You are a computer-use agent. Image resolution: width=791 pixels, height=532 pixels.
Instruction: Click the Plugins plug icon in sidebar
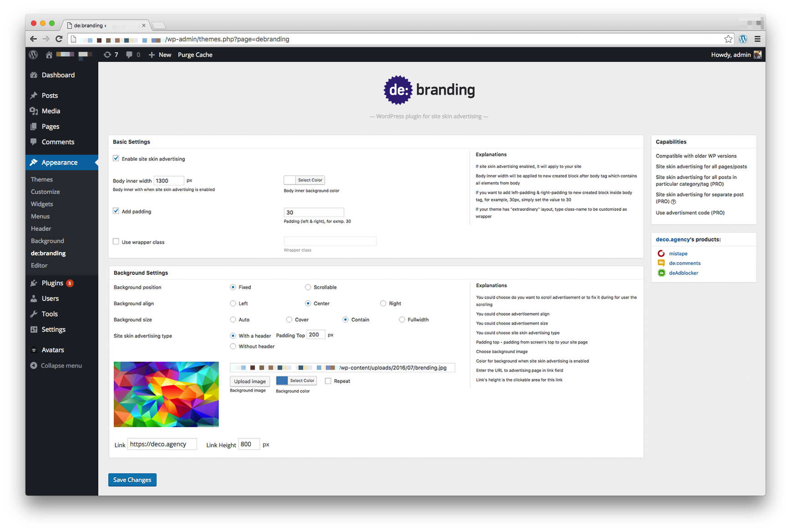pyautogui.click(x=34, y=283)
